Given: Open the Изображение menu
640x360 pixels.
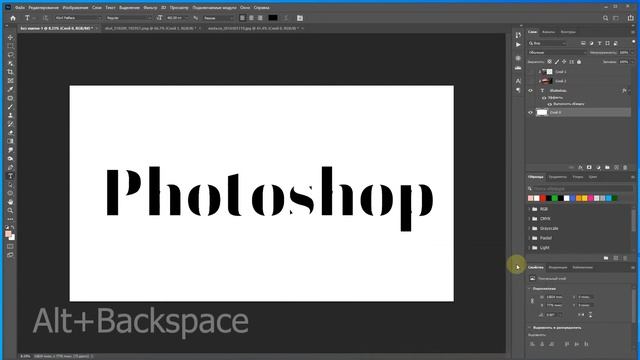Looking at the screenshot, I should point(76,7).
